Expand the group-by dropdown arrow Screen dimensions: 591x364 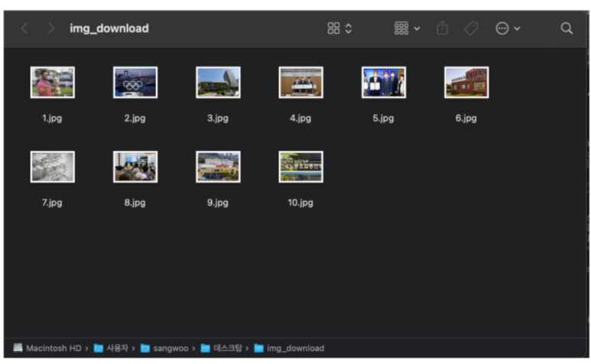pyautogui.click(x=417, y=28)
